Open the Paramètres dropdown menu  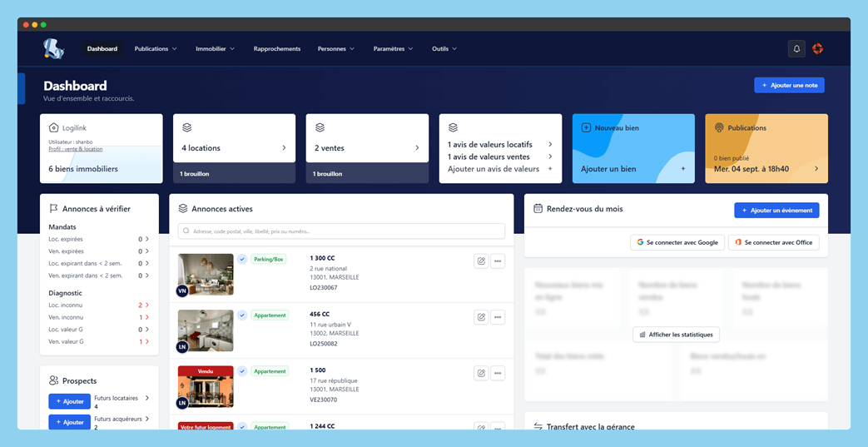coord(393,49)
